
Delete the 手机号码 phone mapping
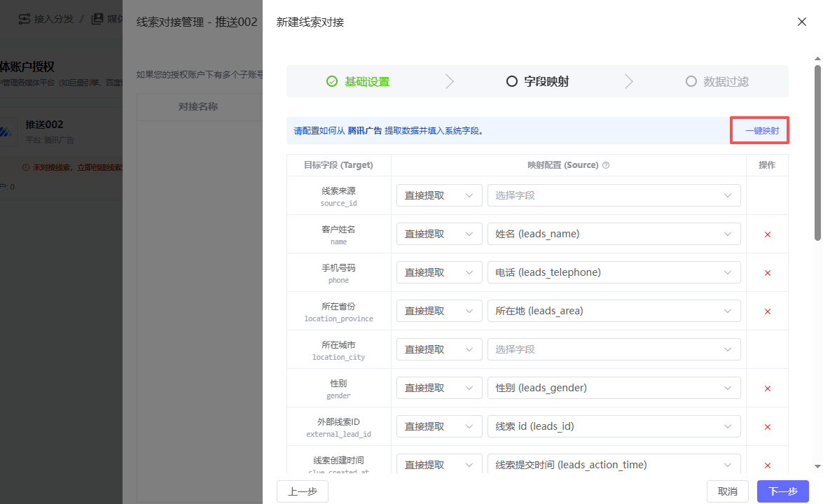pos(767,273)
